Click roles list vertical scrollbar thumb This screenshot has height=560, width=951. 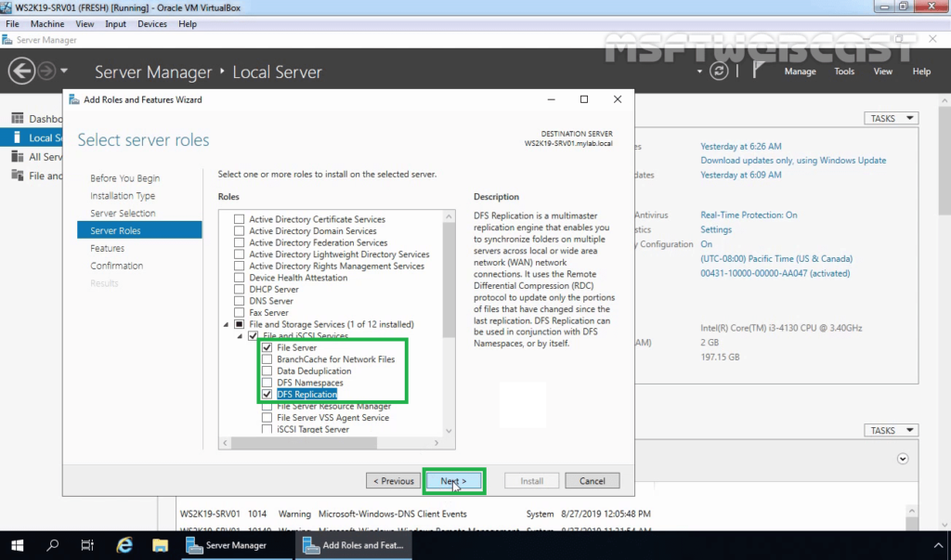449,280
